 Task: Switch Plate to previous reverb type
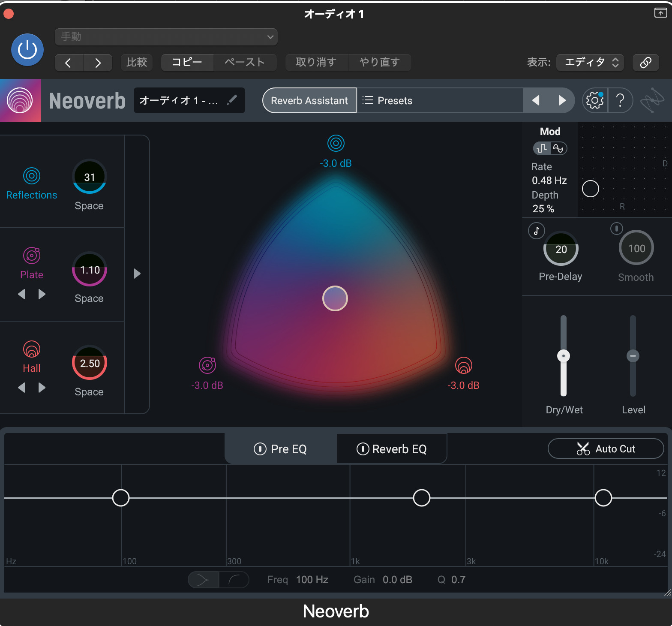22,294
